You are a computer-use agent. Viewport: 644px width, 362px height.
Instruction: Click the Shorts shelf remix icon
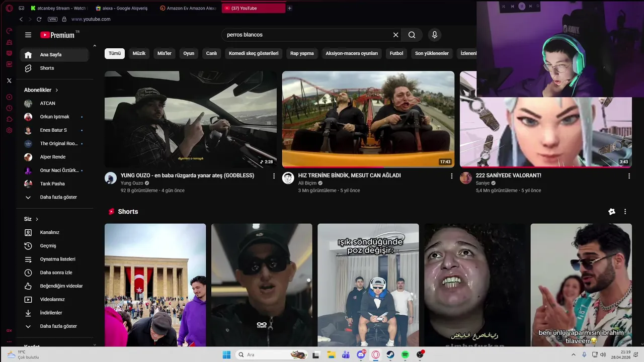pyautogui.click(x=612, y=212)
